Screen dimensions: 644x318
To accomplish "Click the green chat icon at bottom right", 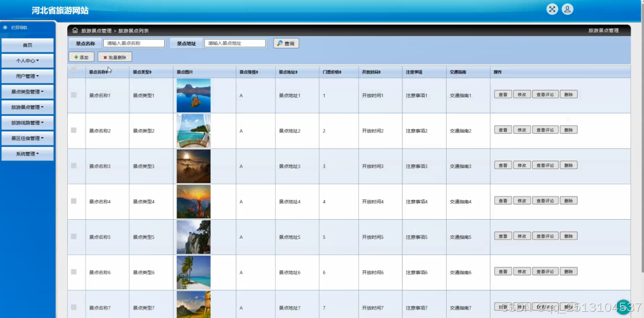I will [x=623, y=307].
